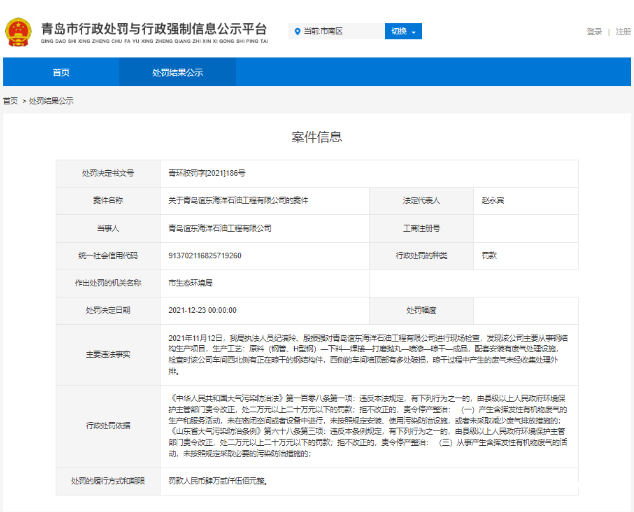The height and width of the screenshot is (512, 634).
Task: Select the legal basis paragraph on 大气污染防治法
Action: (368, 426)
